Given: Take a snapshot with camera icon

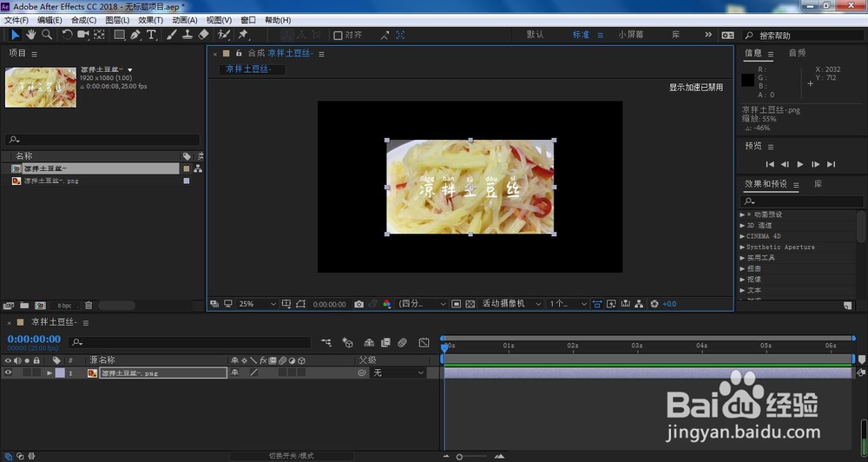Looking at the screenshot, I should tap(358, 304).
